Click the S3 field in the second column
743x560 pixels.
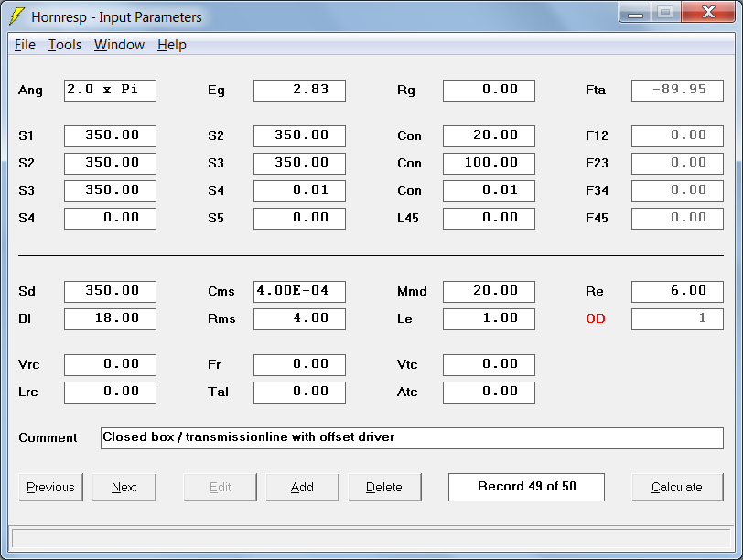299,164
